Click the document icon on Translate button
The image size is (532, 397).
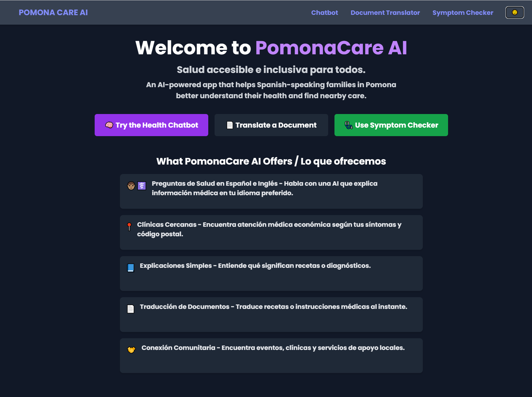pos(230,125)
